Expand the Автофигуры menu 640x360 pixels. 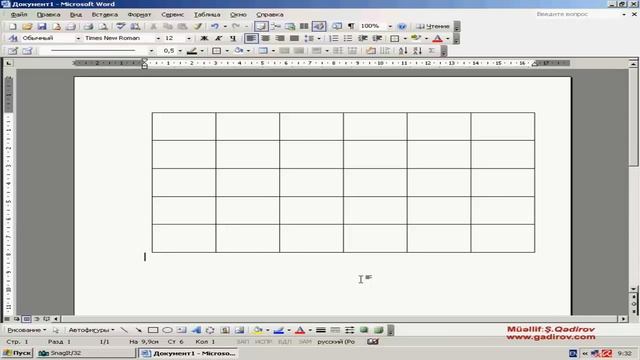[91, 330]
